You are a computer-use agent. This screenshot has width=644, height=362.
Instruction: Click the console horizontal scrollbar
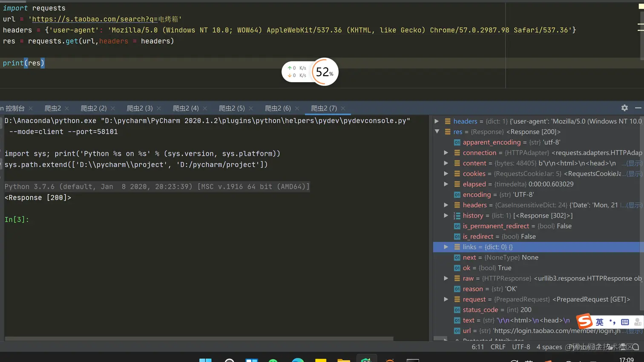199,339
